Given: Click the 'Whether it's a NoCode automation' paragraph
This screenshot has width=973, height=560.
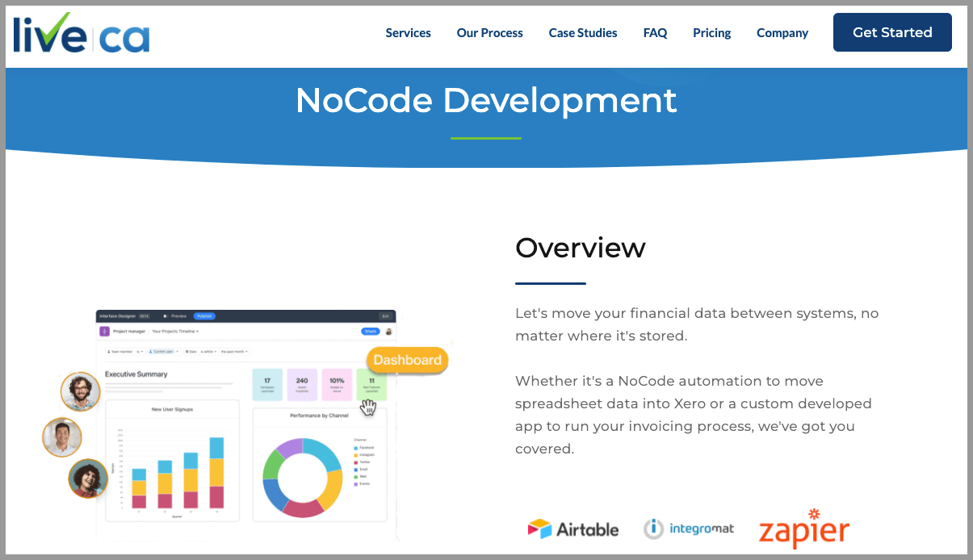Looking at the screenshot, I should (x=694, y=415).
